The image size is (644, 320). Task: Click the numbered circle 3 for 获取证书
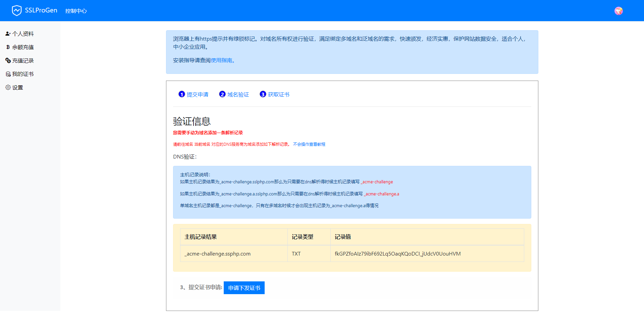263,94
